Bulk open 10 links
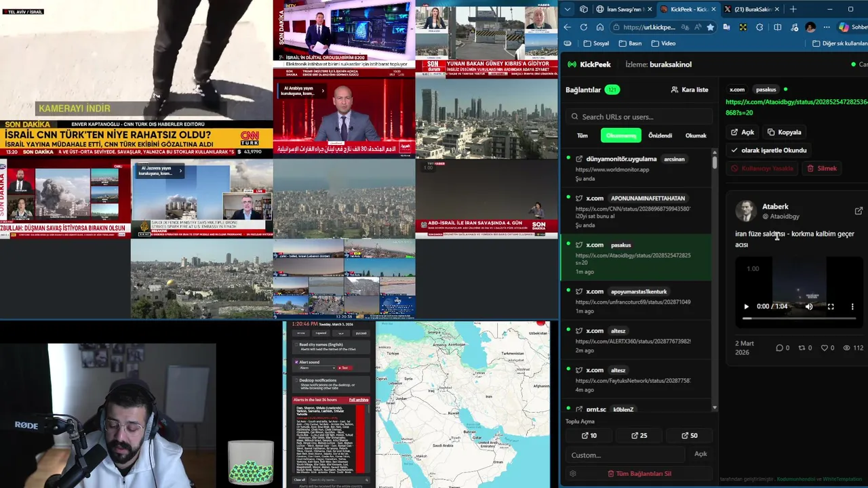 click(590, 436)
